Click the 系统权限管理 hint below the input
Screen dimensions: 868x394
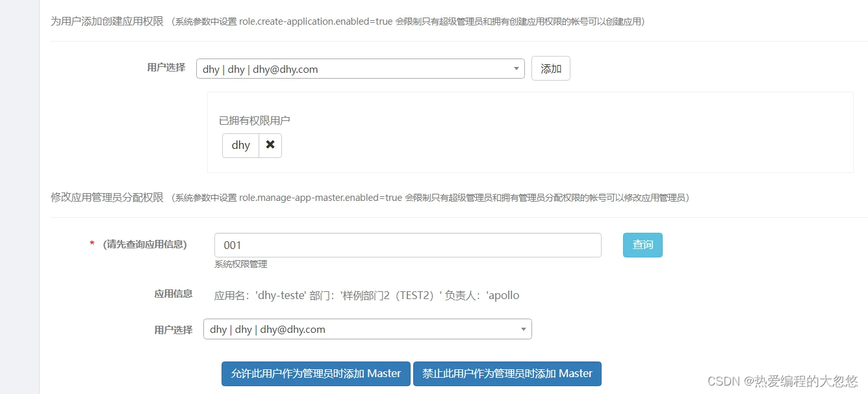(240, 264)
